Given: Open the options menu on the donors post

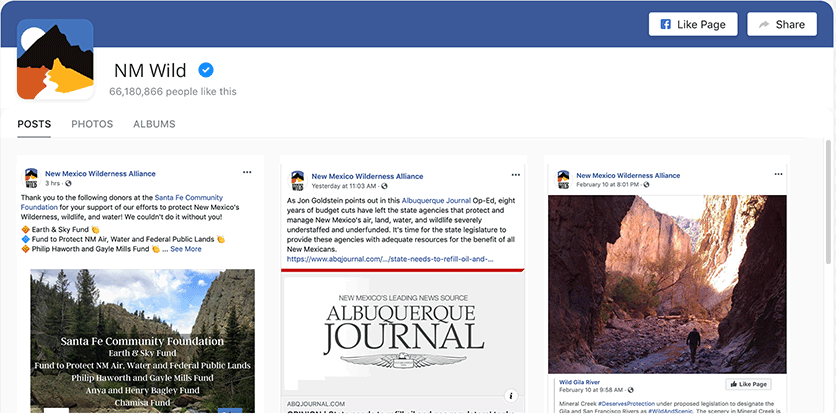Looking at the screenshot, I should (x=248, y=173).
